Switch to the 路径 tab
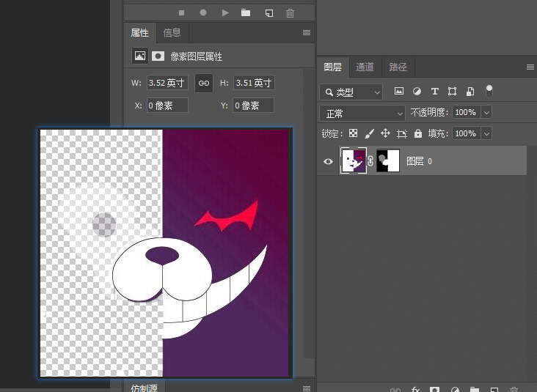This screenshot has height=392, width=537. [x=398, y=67]
